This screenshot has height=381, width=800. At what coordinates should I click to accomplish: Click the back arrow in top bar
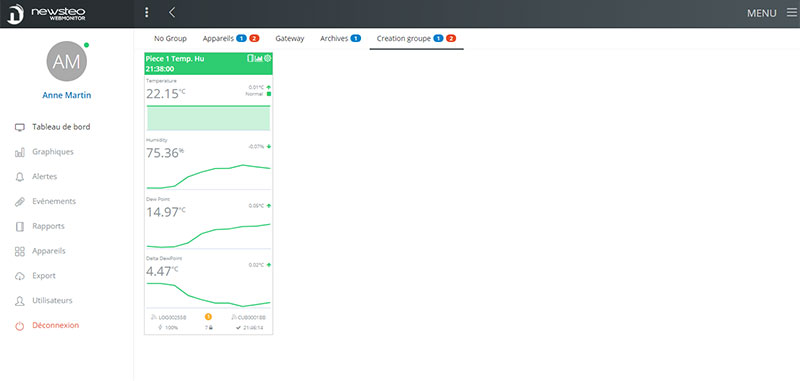click(172, 13)
